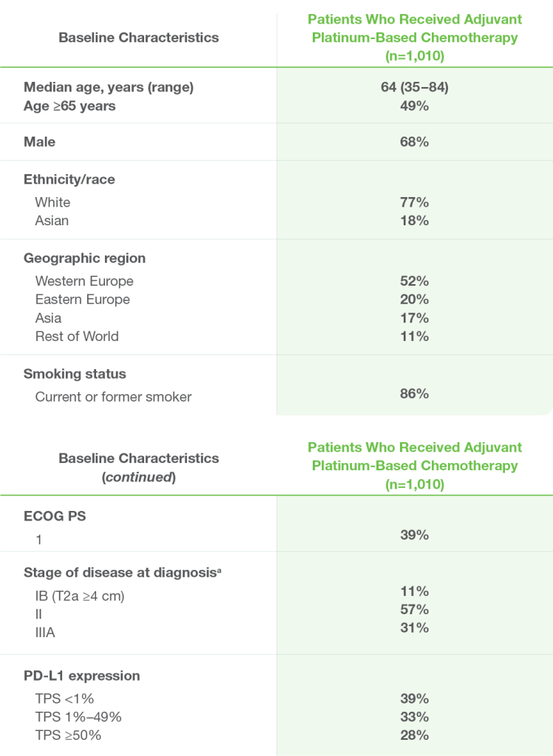The image size is (553, 756).
Task: Select the ECOG PS heading
Action: (x=55, y=516)
